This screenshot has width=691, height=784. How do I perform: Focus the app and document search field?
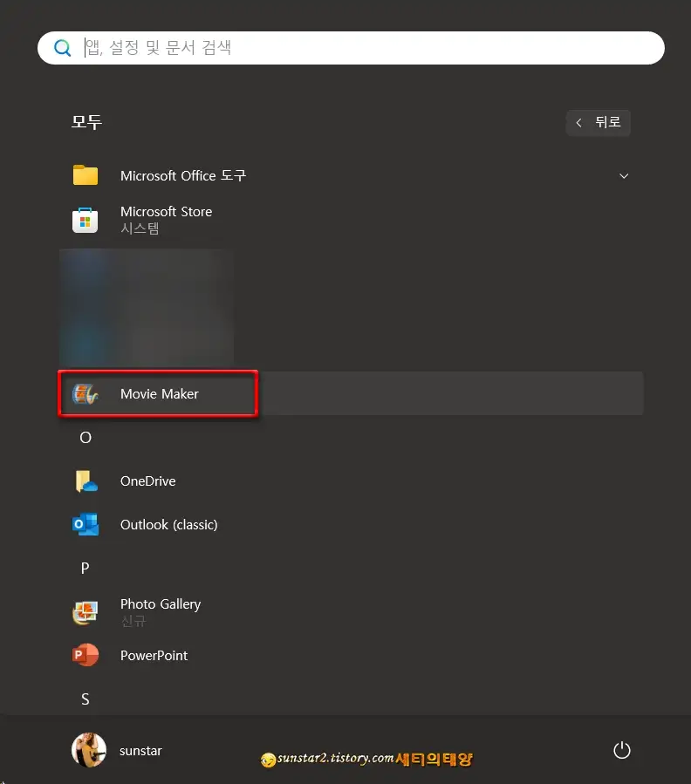coord(351,48)
